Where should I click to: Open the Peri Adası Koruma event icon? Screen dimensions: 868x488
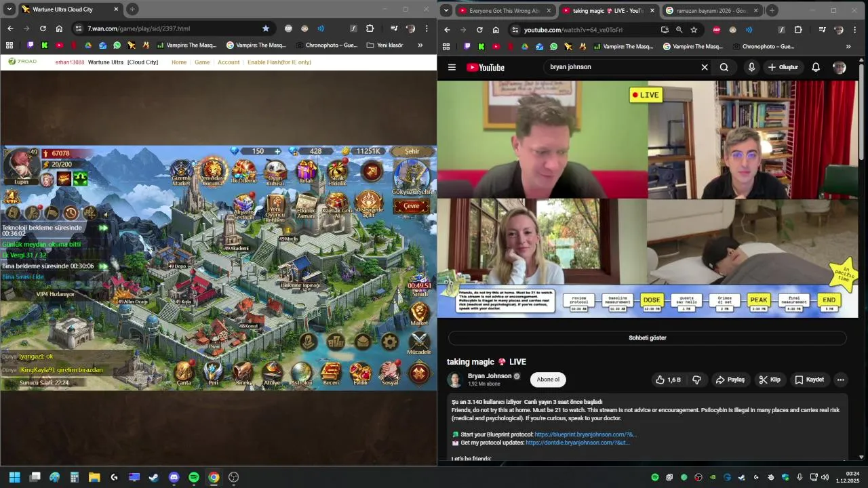coord(213,172)
